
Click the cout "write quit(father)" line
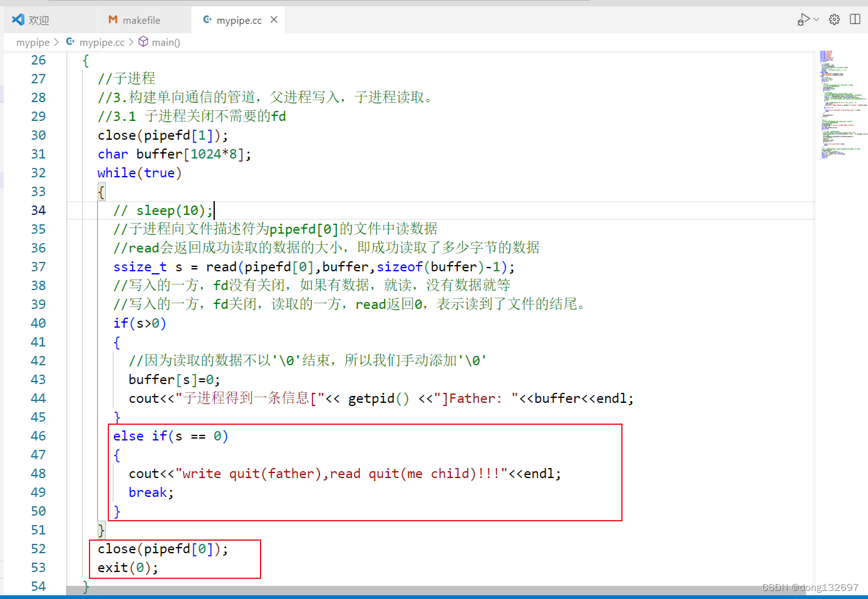[344, 474]
